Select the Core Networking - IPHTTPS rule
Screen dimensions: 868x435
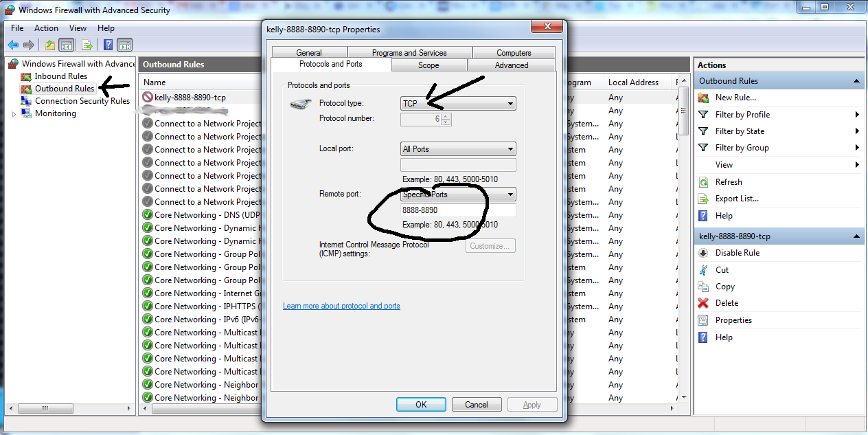pyautogui.click(x=201, y=306)
